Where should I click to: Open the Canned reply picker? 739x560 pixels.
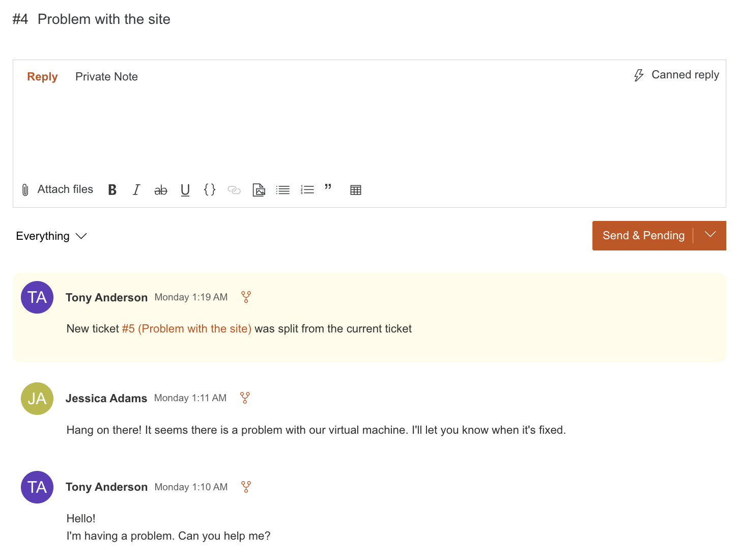point(676,75)
